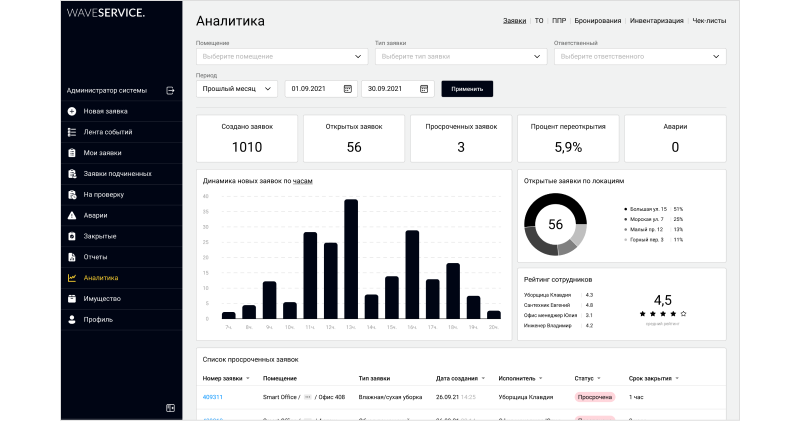Open calendar picker for end date 30.09.2021

pyautogui.click(x=424, y=89)
